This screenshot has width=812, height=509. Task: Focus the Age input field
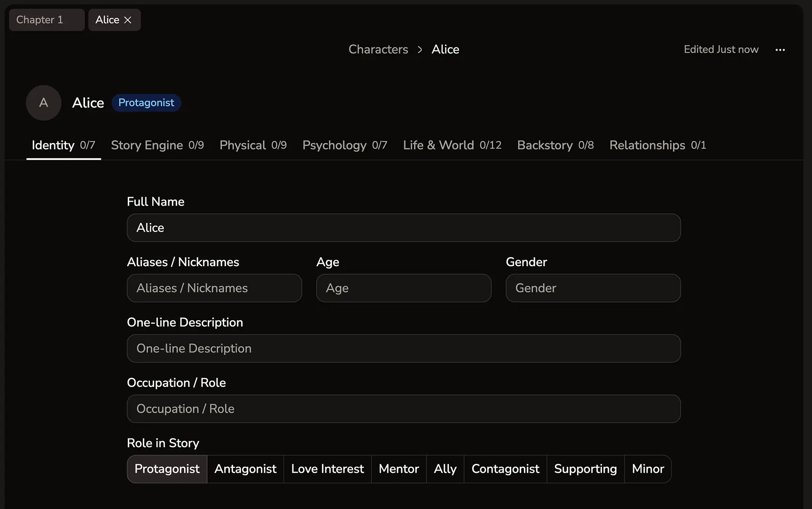pyautogui.click(x=404, y=288)
